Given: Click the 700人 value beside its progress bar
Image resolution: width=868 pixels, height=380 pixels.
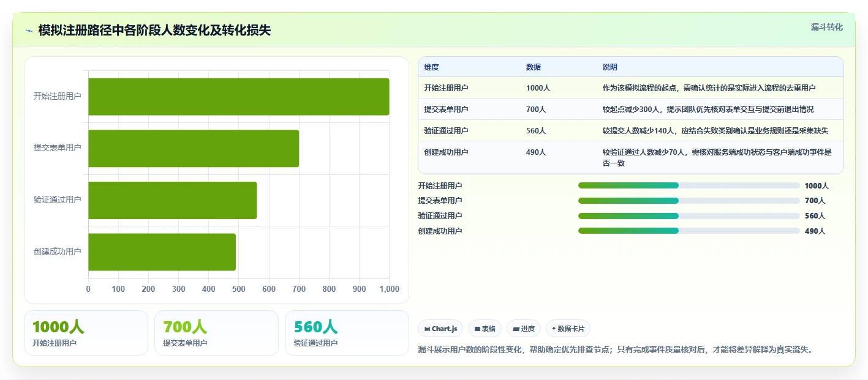Looking at the screenshot, I should (x=815, y=201).
